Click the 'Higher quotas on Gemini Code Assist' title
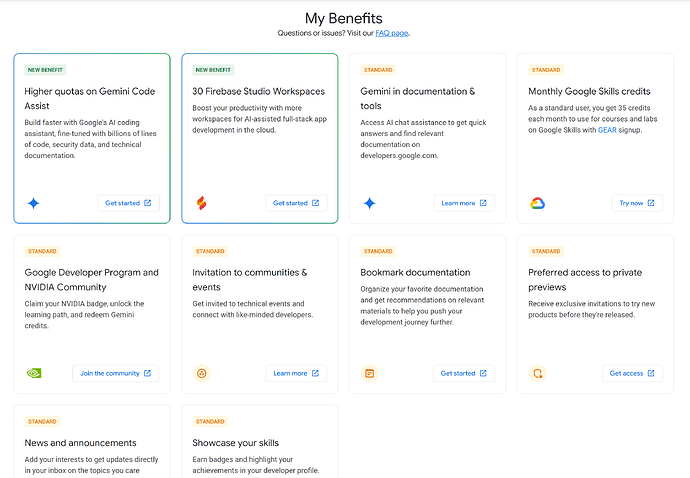 (x=90, y=99)
